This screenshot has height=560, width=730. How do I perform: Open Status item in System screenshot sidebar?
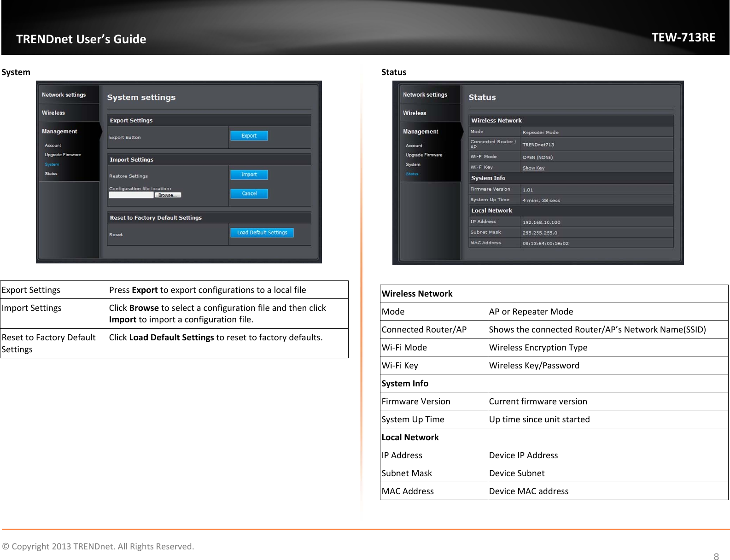pyautogui.click(x=51, y=174)
